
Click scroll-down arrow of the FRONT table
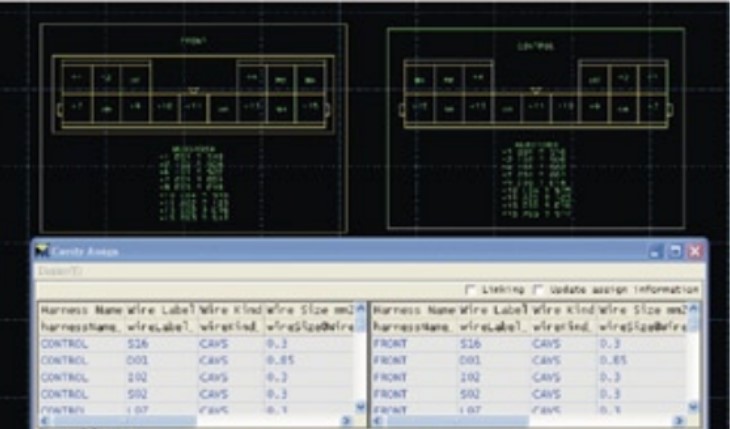(x=694, y=408)
